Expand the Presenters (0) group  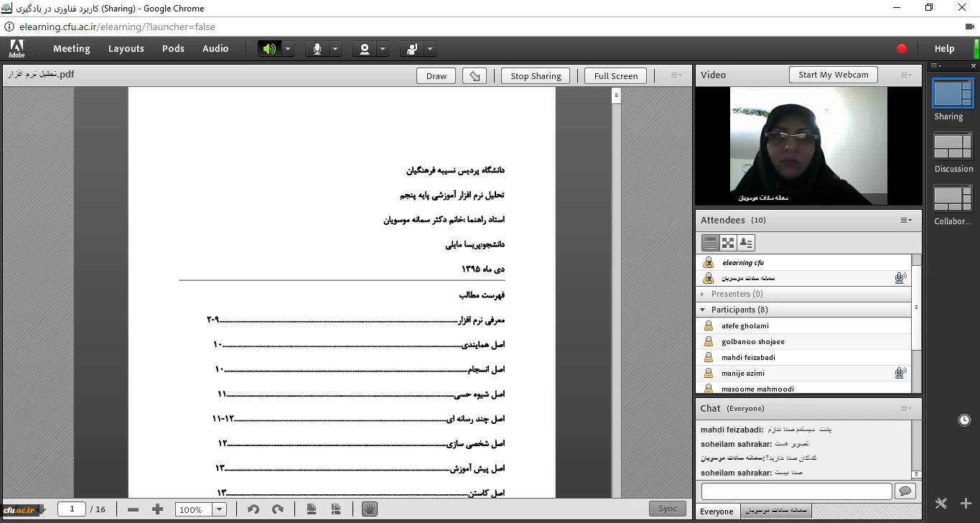(703, 294)
